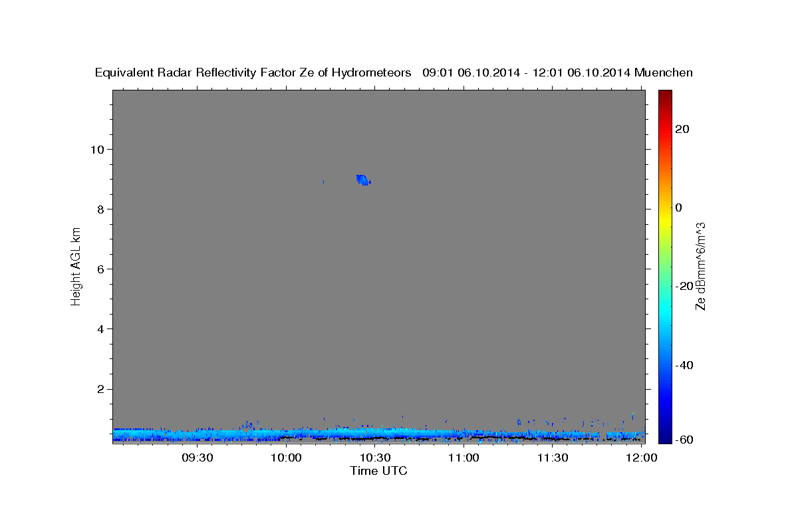The width and height of the screenshot is (798, 532).
Task: Click the low-level reflectivity layer near 09:30
Action: click(198, 435)
